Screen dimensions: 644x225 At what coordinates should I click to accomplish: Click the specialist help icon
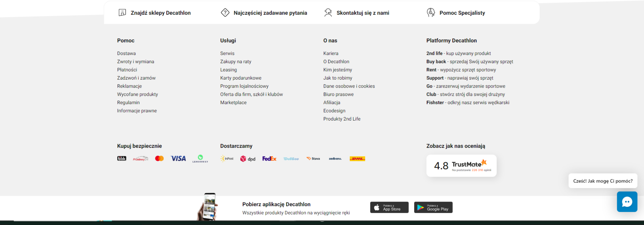pyautogui.click(x=431, y=13)
